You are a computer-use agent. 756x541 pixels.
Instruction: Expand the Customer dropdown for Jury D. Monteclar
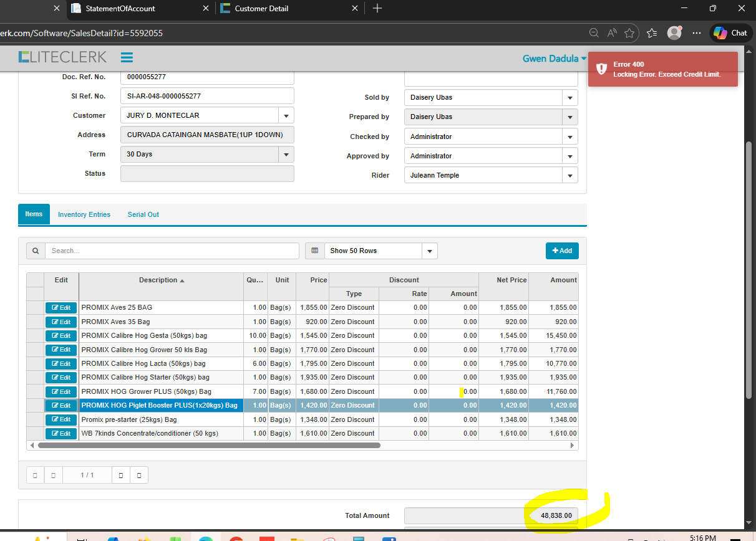(286, 116)
